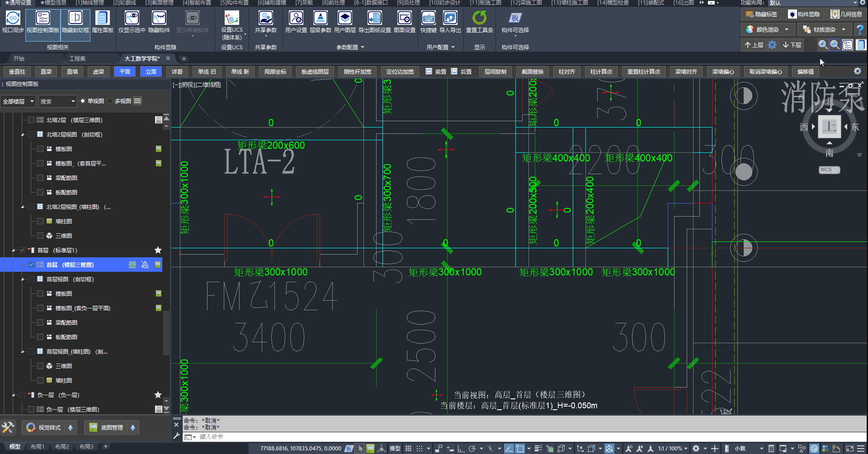Check the 梁配筋图 checkbox under 首层视图
The height and width of the screenshot is (454, 868).
click(x=40, y=322)
